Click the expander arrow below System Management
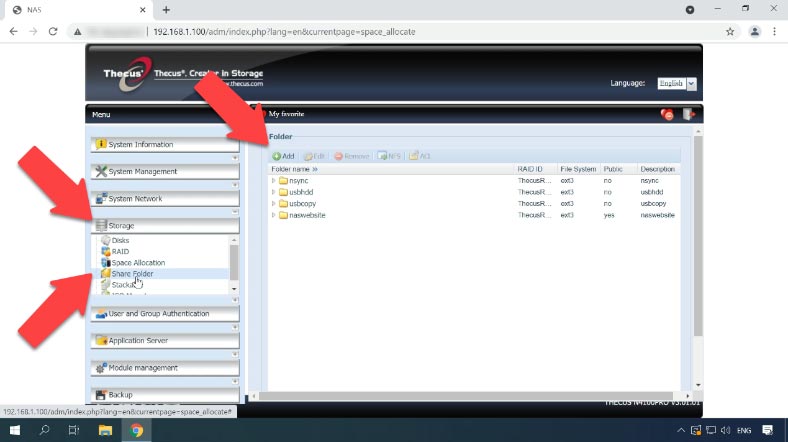Viewport: 788px width, 442px height. [x=235, y=185]
